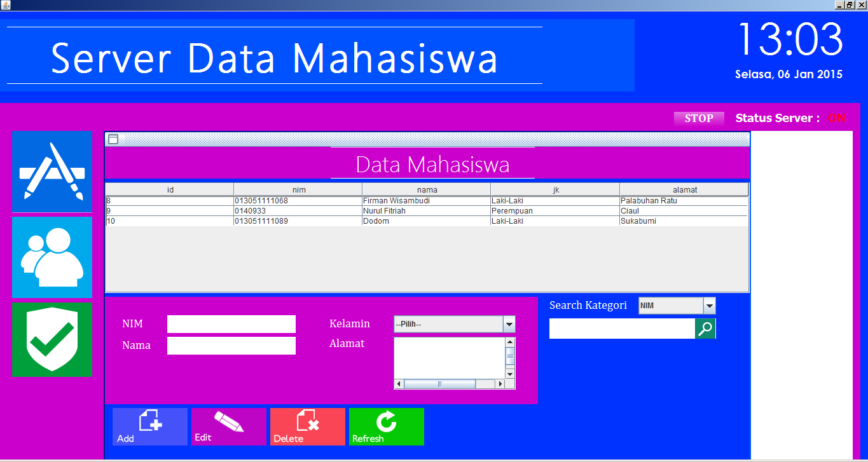Image resolution: width=868 pixels, height=462 pixels.
Task: Focus the NIM input field
Action: pyautogui.click(x=231, y=324)
